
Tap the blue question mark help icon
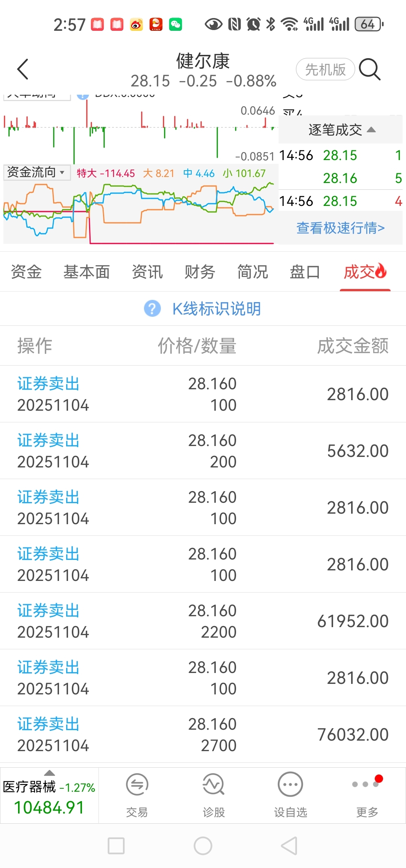point(152,308)
